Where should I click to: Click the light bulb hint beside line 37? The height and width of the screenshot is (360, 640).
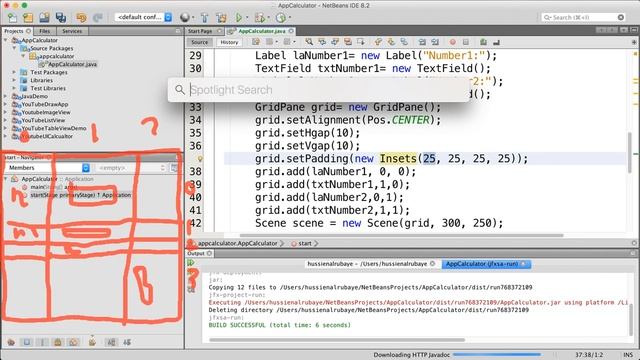pos(200,158)
